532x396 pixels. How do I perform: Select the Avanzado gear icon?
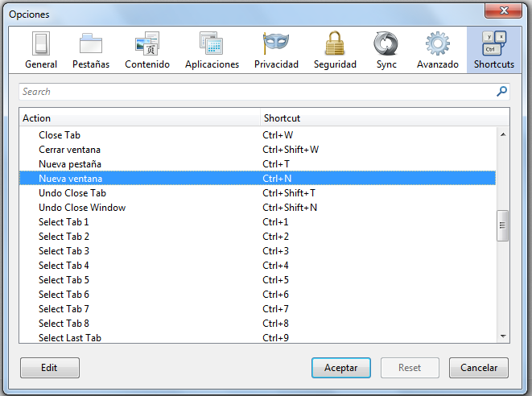(437, 44)
